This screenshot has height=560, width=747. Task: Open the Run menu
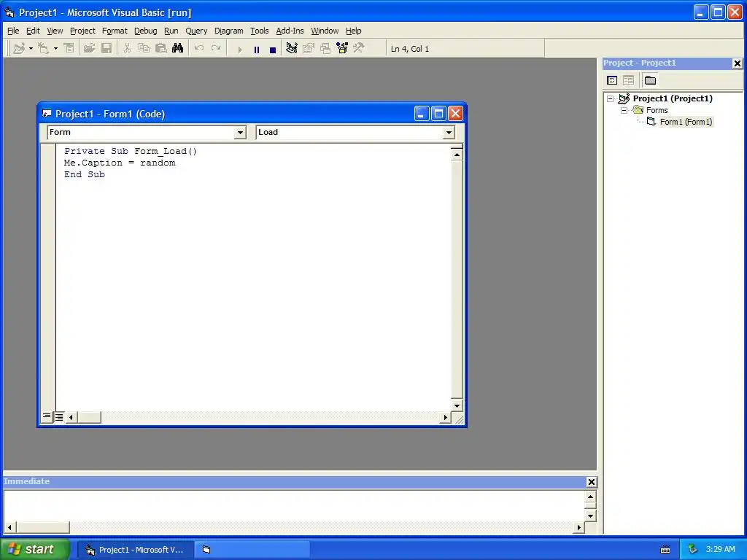click(171, 31)
